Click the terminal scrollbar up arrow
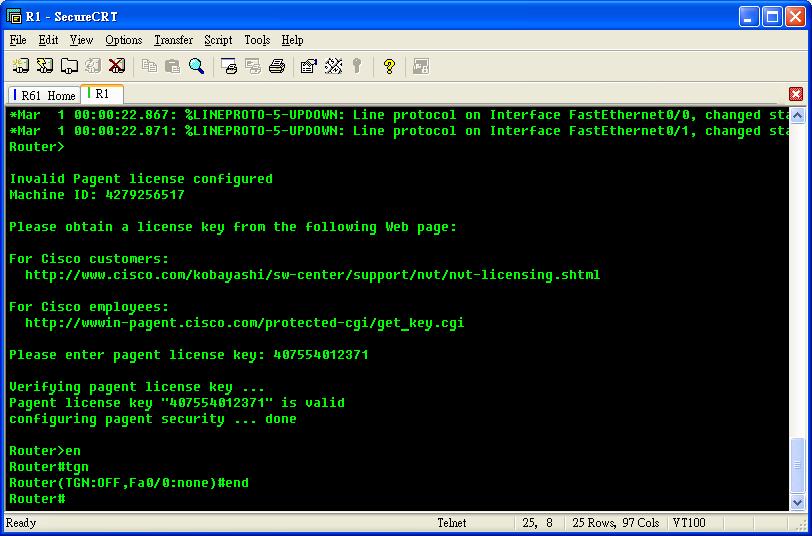The width and height of the screenshot is (812, 536). click(798, 115)
